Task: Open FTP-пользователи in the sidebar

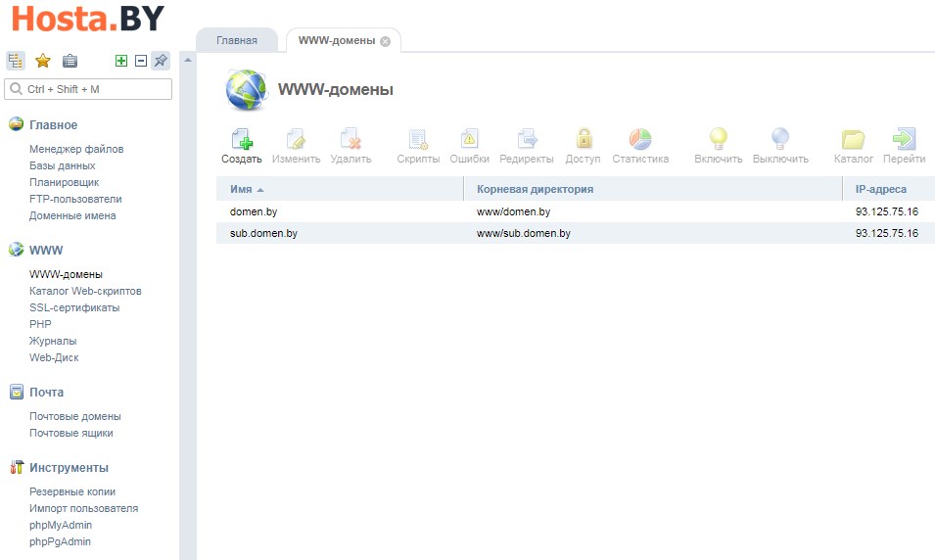Action: [75, 199]
